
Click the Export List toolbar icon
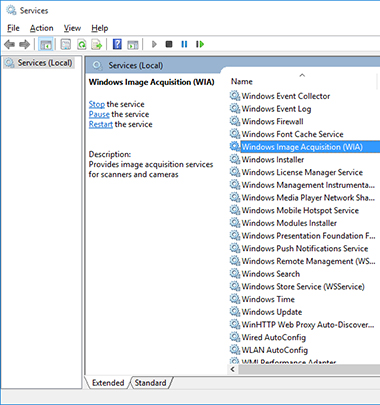97,44
